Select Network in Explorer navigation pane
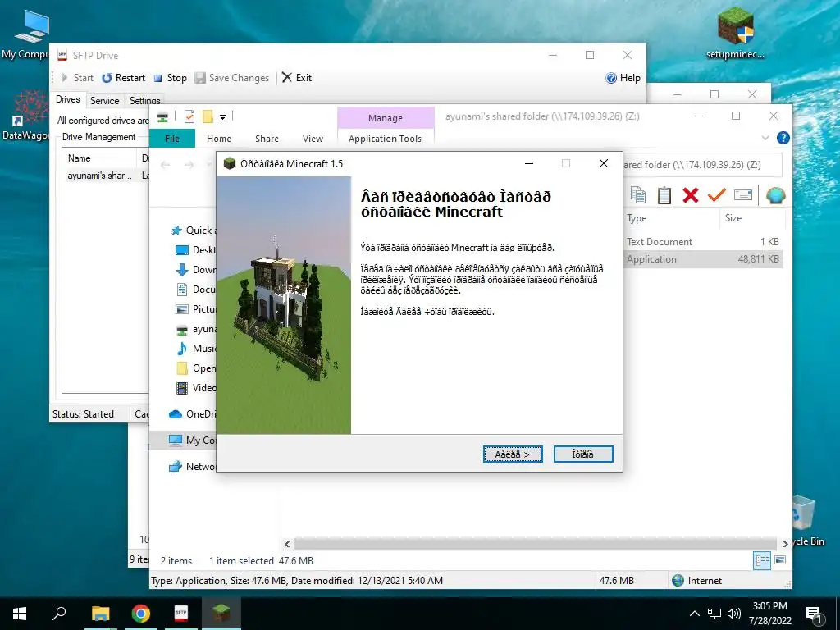840x630 pixels. 192,466
